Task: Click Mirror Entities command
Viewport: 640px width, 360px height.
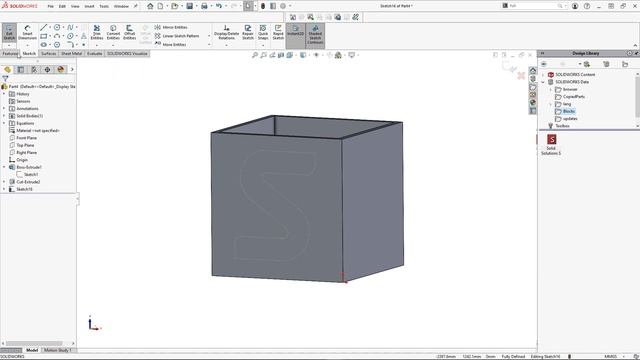Action: tap(171, 27)
